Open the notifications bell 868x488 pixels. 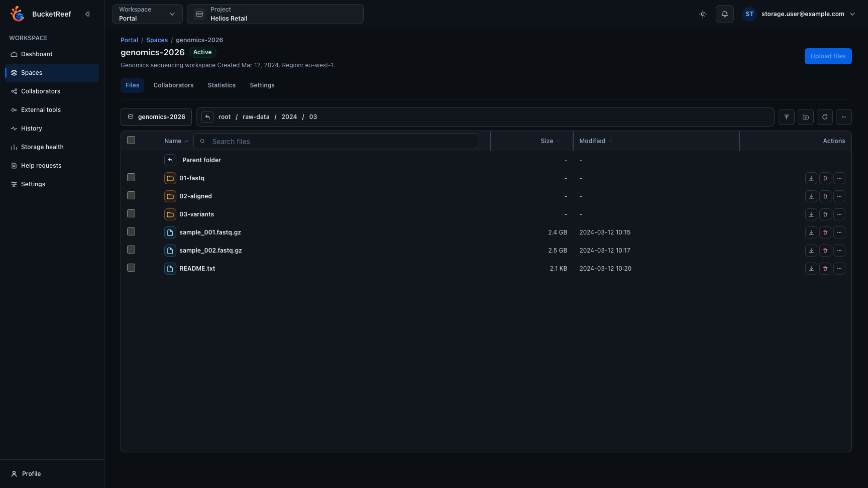click(x=725, y=14)
